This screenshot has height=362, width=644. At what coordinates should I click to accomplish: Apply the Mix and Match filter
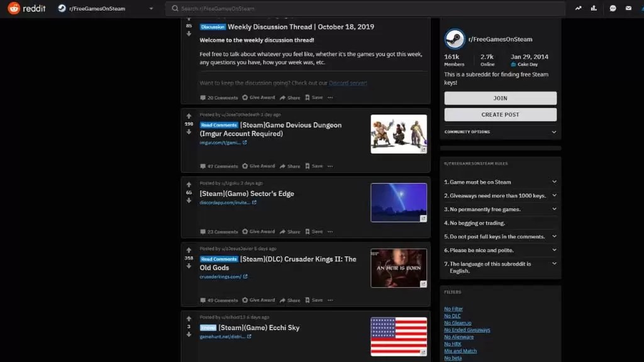[460, 351]
